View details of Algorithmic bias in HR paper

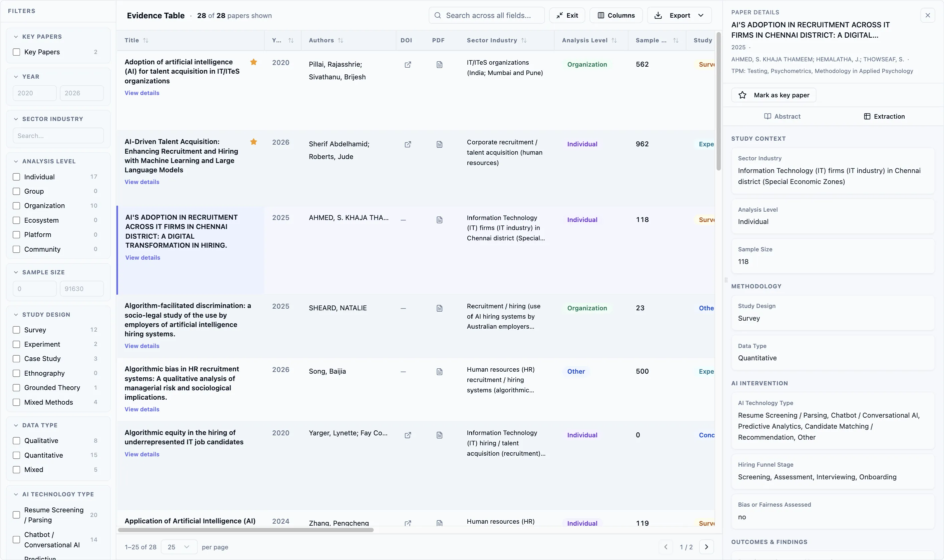(x=142, y=409)
